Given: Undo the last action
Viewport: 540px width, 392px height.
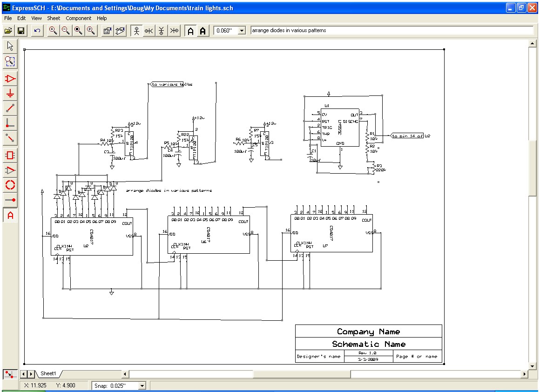Looking at the screenshot, I should (37, 31).
